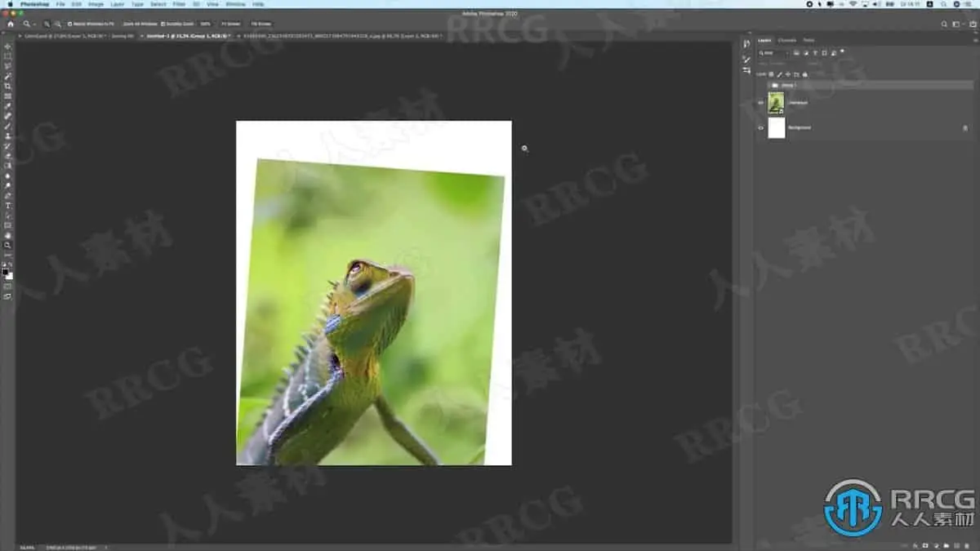Click the background color swatch

(10, 276)
